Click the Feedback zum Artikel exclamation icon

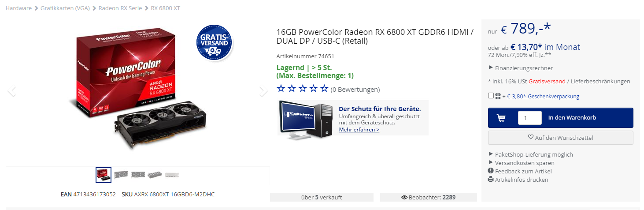(x=491, y=171)
